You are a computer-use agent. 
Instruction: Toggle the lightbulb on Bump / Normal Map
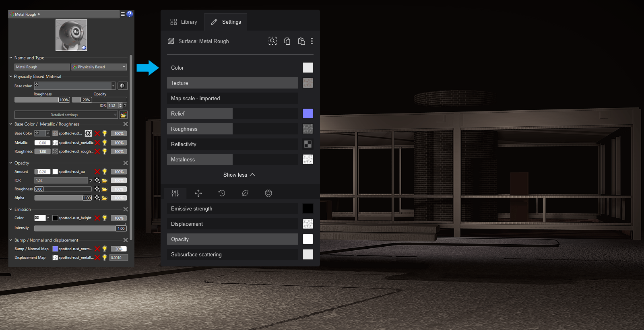point(105,249)
